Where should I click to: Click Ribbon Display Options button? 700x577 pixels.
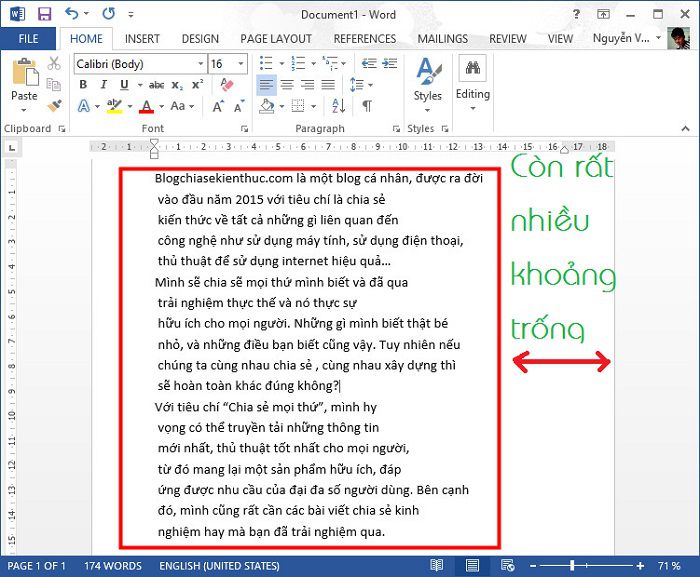[603, 14]
